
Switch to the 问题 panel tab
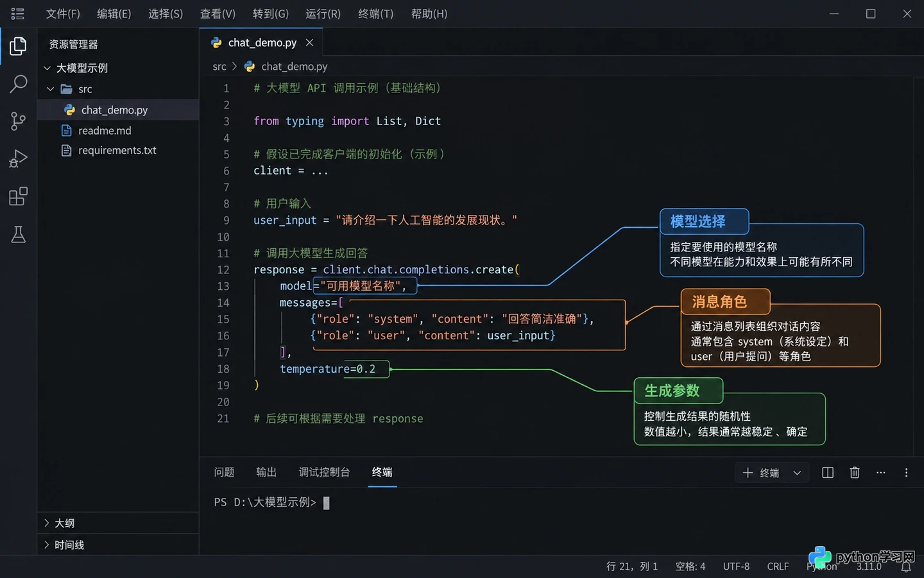pos(224,472)
